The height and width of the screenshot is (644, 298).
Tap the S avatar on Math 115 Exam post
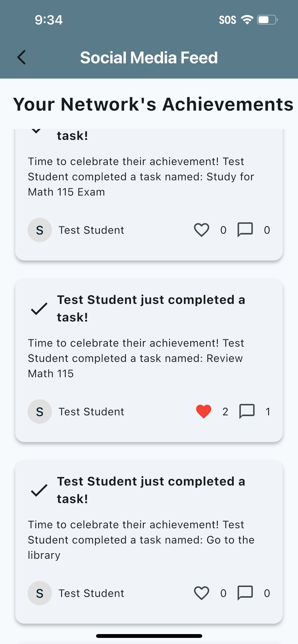(x=40, y=230)
